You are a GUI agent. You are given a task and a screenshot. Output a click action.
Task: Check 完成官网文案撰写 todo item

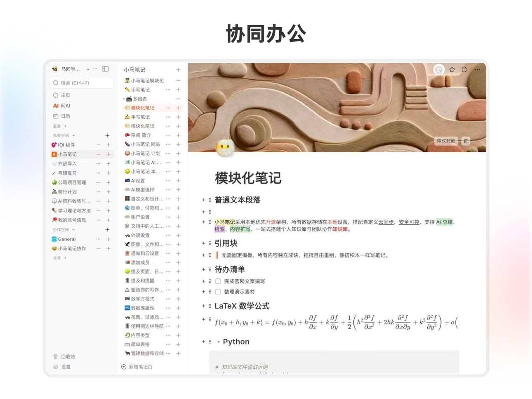218,281
